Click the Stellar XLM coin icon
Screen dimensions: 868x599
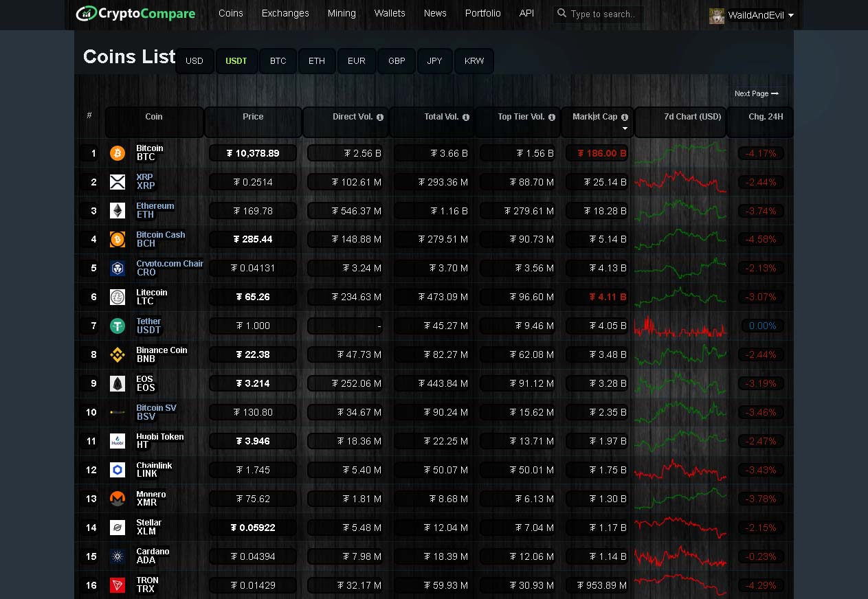click(x=118, y=528)
